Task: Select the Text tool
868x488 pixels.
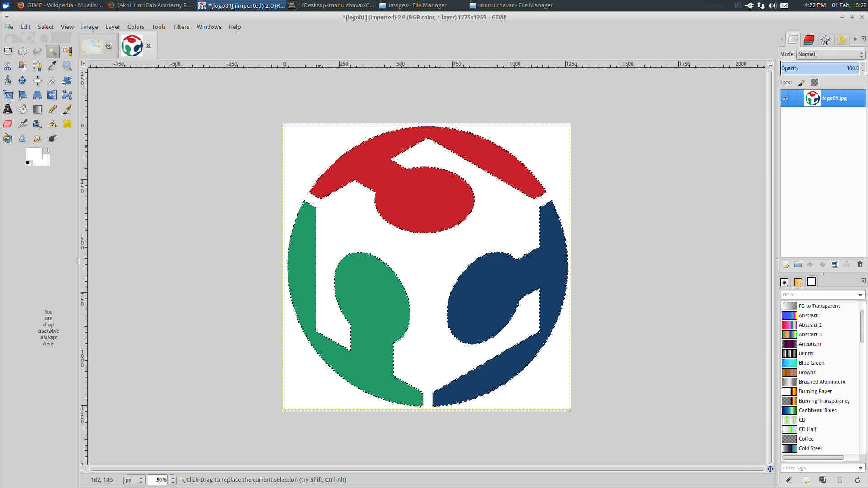Action: tap(8, 110)
